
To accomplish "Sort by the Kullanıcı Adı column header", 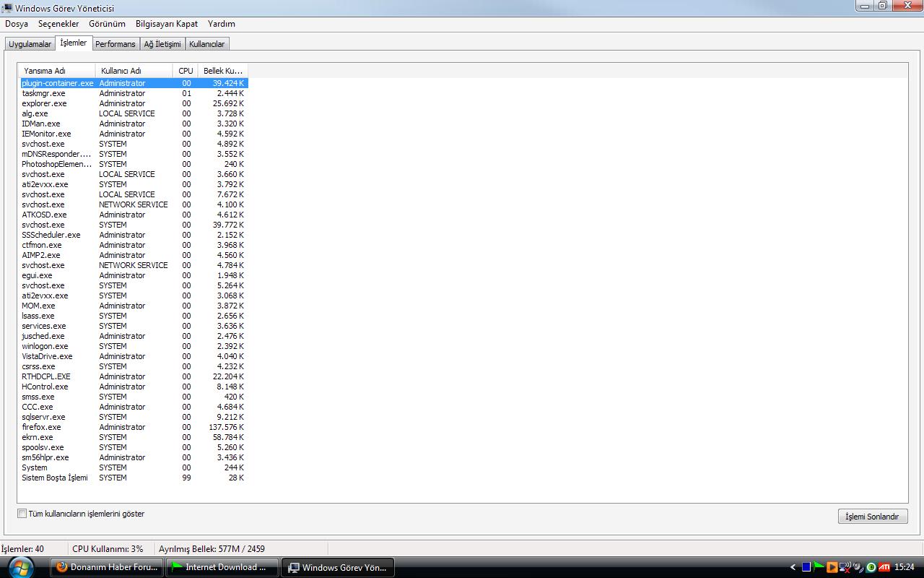I will [134, 71].
